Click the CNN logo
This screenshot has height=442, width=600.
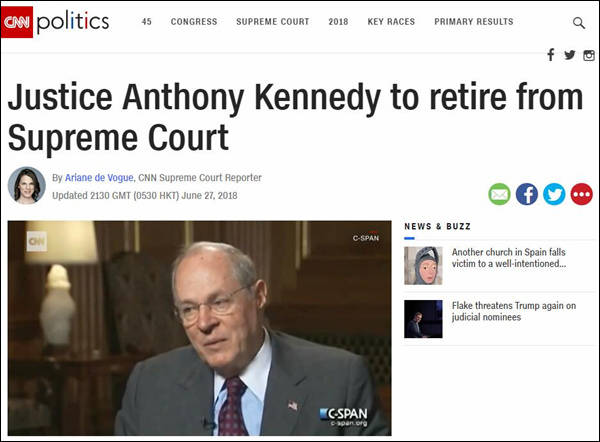pos(17,22)
